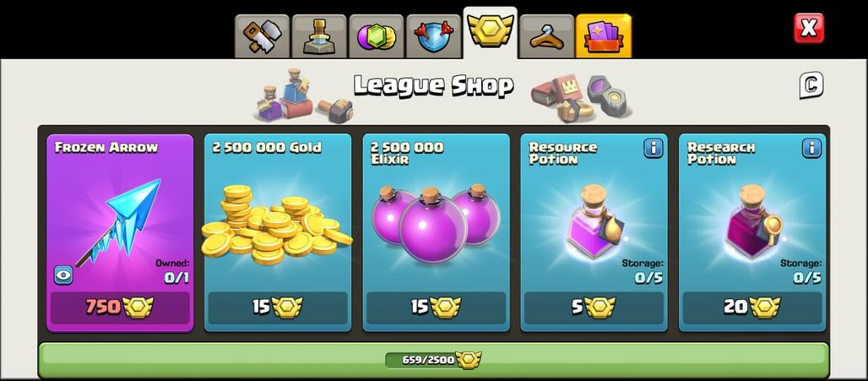Purchase Resource Potion for 5 medals
Image resolution: width=868 pixels, height=381 pixels.
click(x=594, y=308)
